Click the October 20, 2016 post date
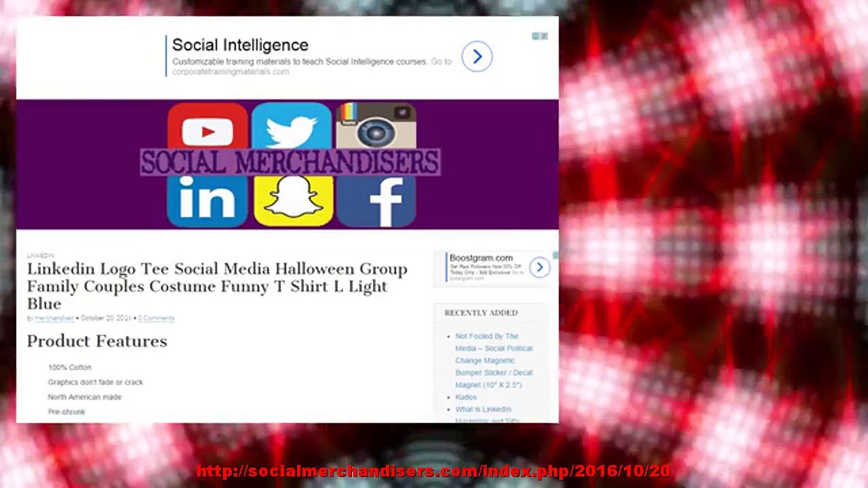The height and width of the screenshot is (488, 868). (x=106, y=318)
